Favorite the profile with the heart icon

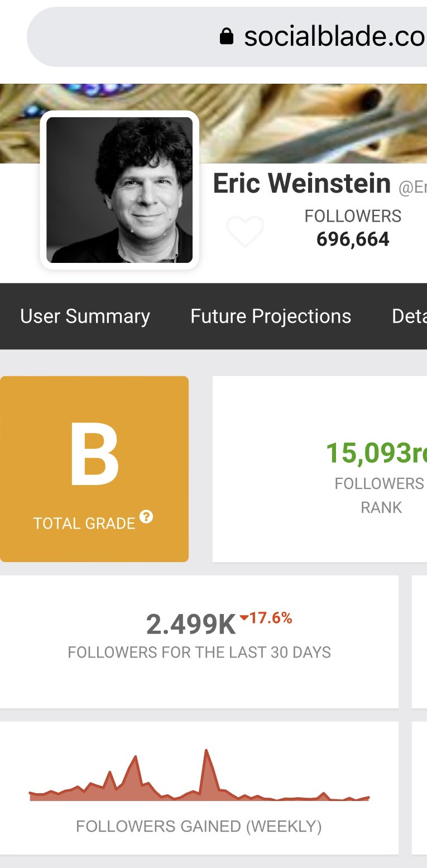pyautogui.click(x=245, y=231)
